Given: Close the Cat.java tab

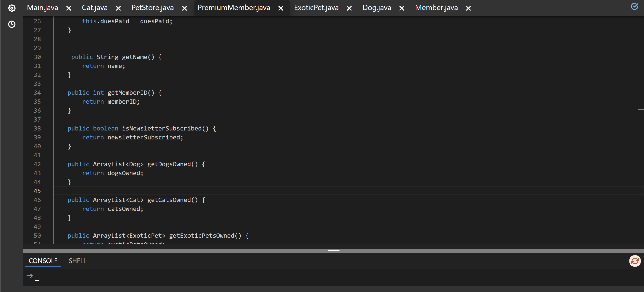Looking at the screenshot, I should [x=118, y=8].
